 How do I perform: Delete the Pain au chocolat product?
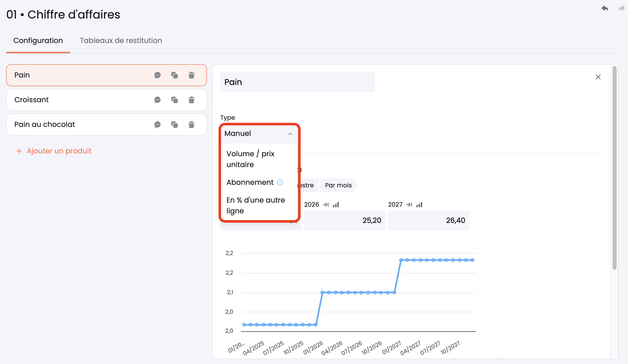pos(191,125)
